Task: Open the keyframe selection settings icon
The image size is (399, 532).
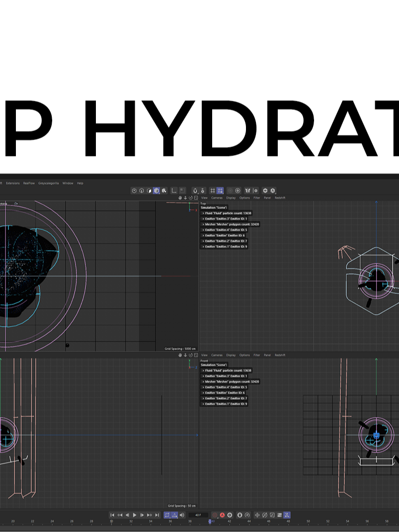Action: click(230, 515)
